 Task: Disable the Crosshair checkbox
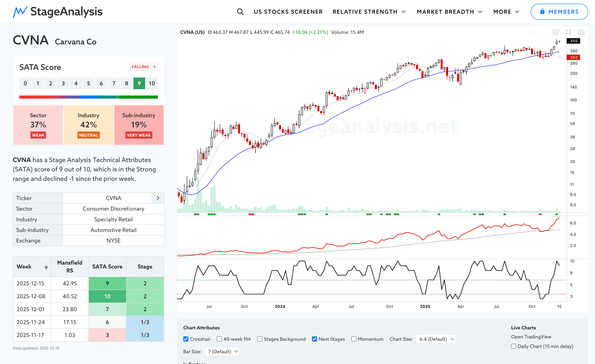coord(186,339)
